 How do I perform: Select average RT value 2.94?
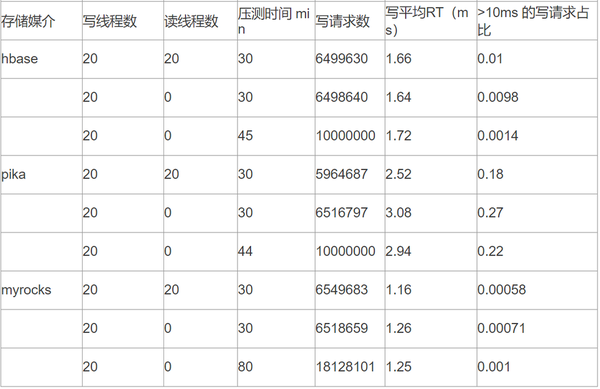pyautogui.click(x=398, y=251)
